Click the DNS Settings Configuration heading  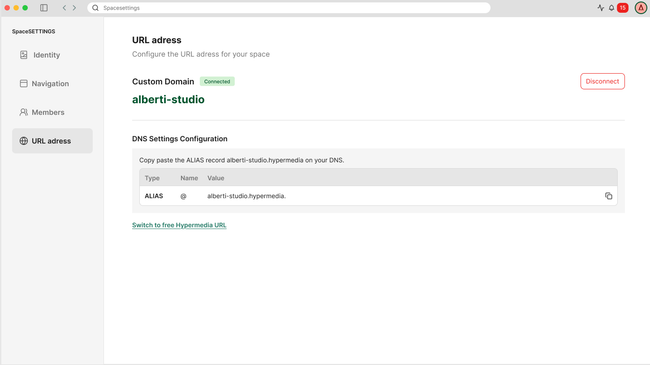pyautogui.click(x=180, y=139)
